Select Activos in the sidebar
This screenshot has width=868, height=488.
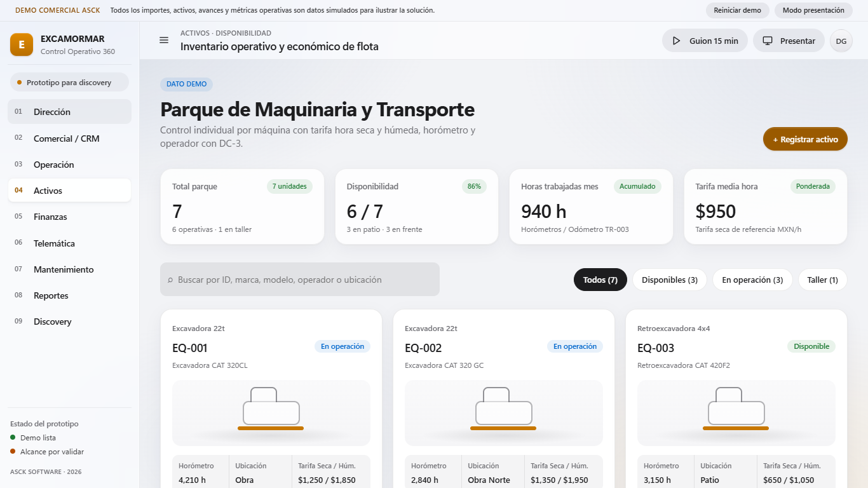point(70,191)
